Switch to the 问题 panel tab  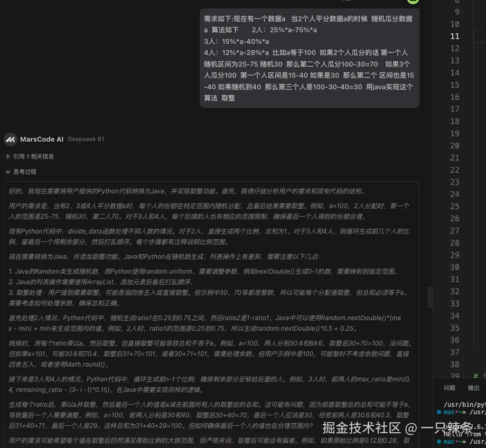point(450,388)
